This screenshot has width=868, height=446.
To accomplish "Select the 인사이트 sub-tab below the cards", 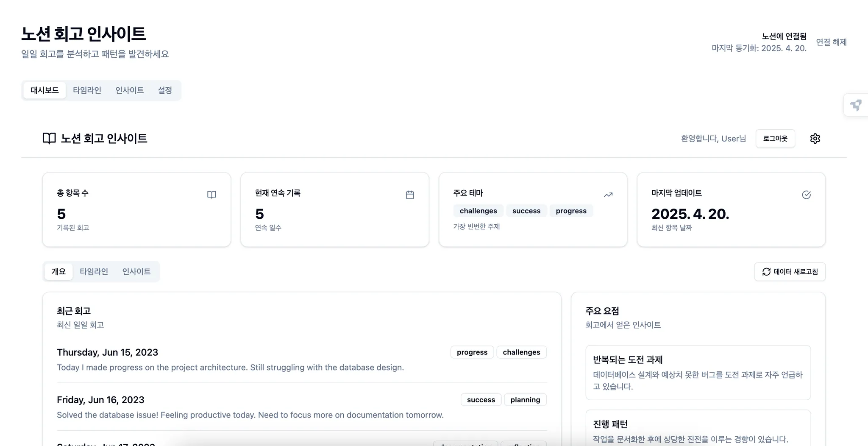I will (136, 271).
